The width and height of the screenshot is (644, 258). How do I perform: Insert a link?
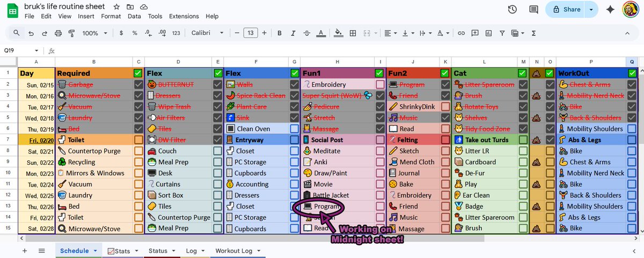click(x=461, y=33)
